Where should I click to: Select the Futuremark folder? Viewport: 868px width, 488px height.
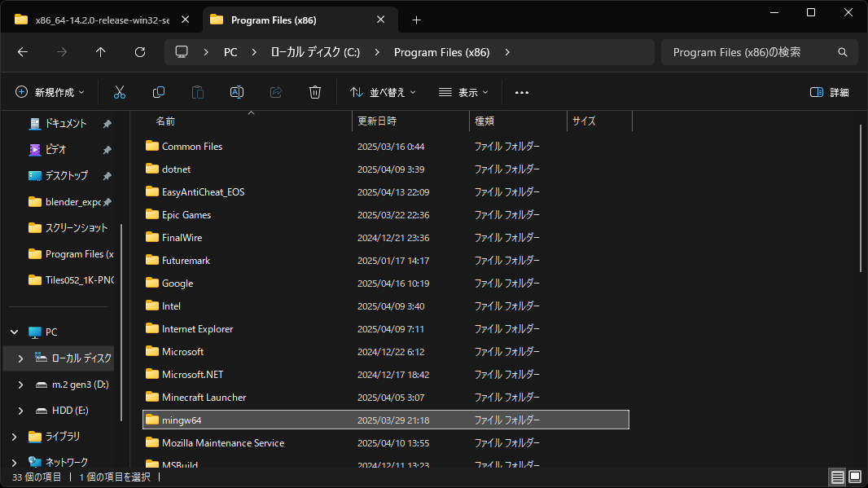click(x=386, y=261)
